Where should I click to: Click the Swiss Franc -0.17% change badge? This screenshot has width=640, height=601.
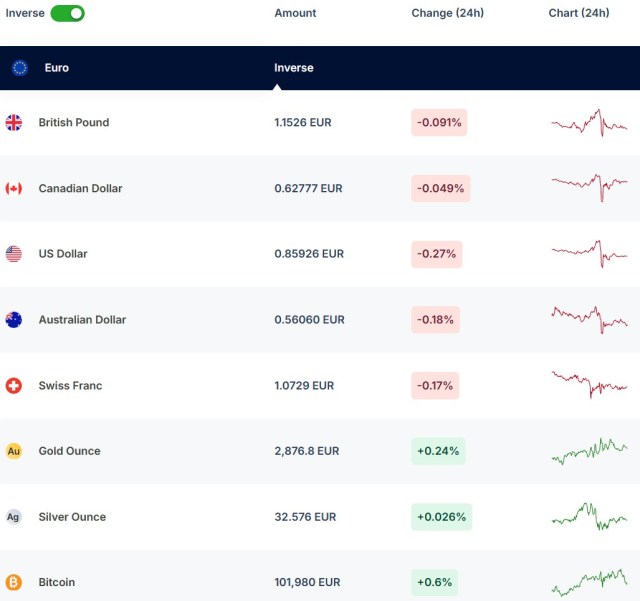coord(435,385)
